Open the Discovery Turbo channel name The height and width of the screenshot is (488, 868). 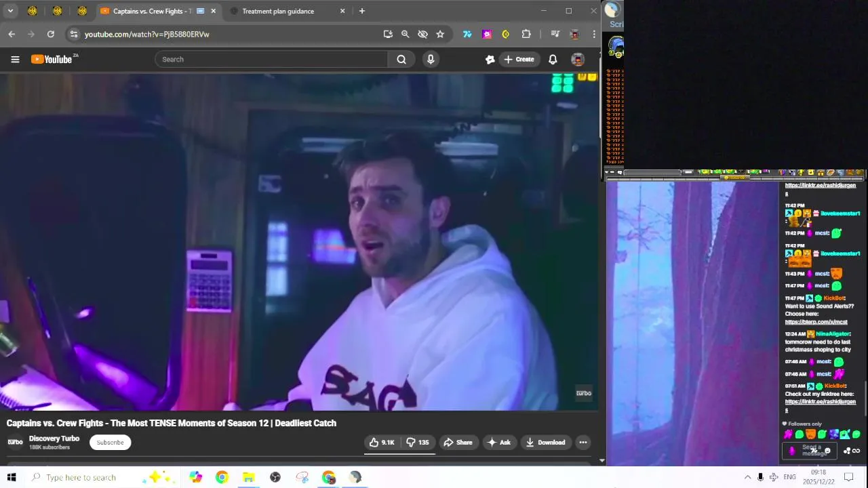(54, 439)
